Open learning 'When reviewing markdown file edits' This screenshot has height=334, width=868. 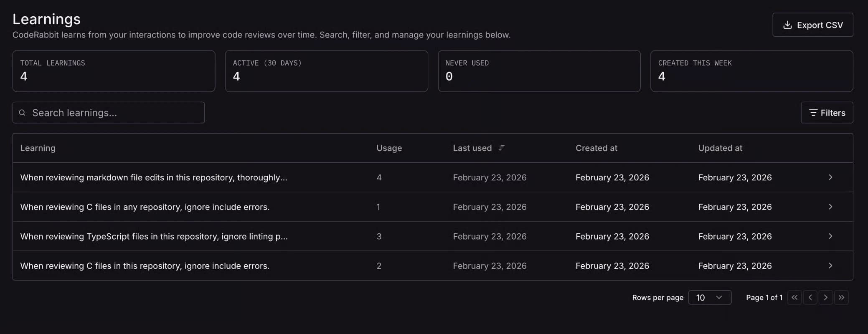[x=154, y=177]
